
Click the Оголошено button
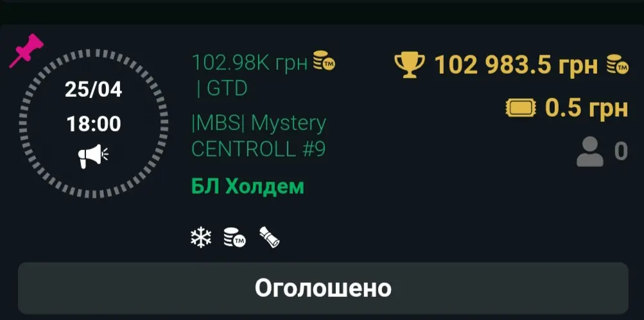point(323,288)
